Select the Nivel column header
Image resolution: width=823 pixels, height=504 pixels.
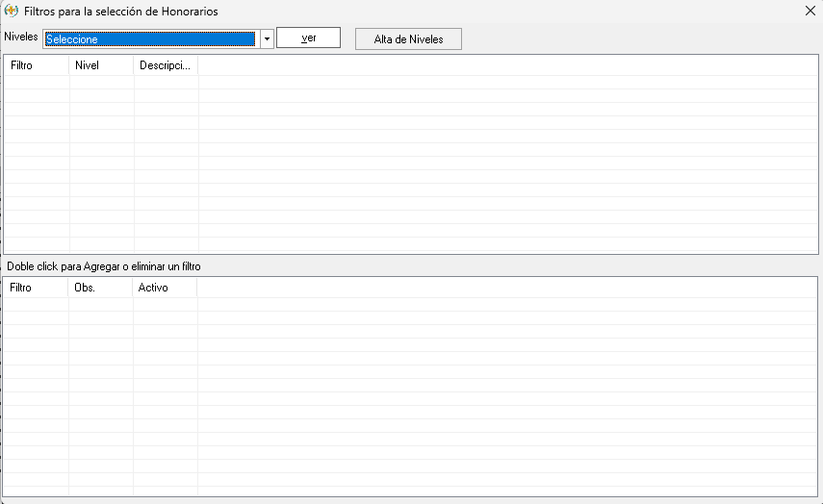(101, 65)
